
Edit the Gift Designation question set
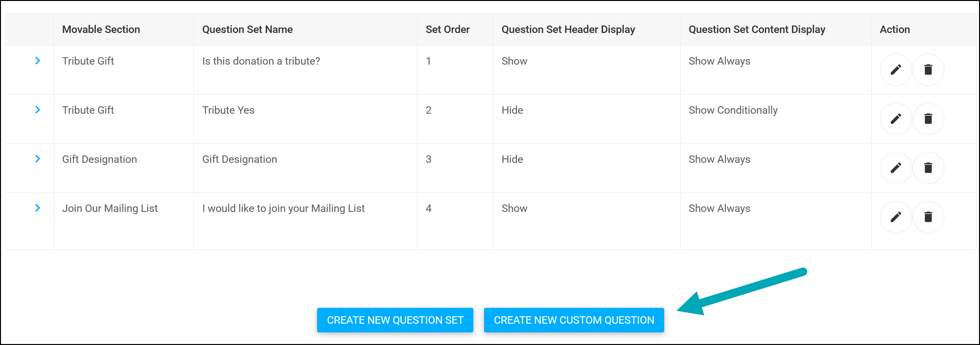[x=895, y=168]
